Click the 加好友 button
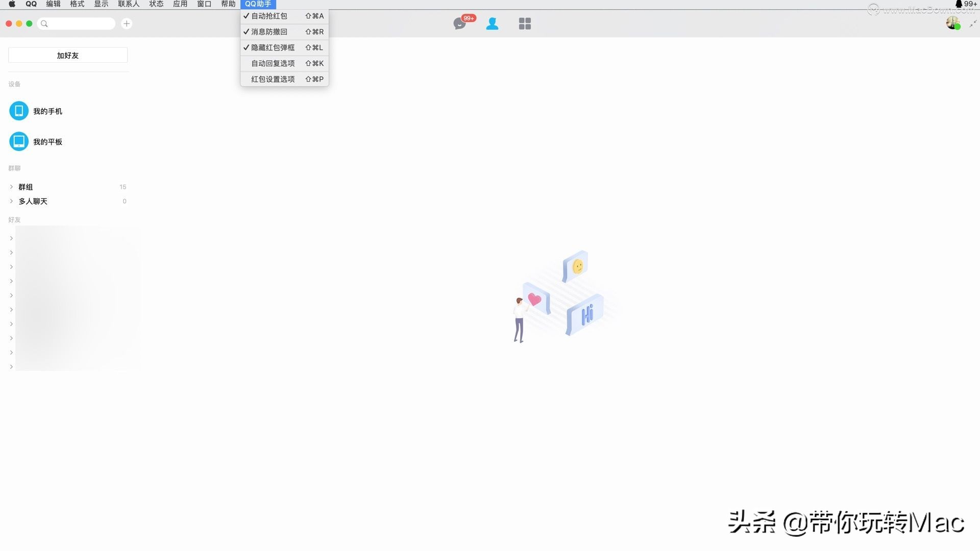The height and width of the screenshot is (551, 980). 68,55
